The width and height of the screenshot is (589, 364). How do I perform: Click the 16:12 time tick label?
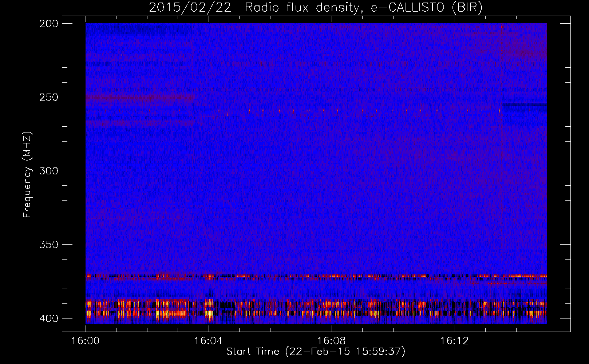pos(455,341)
